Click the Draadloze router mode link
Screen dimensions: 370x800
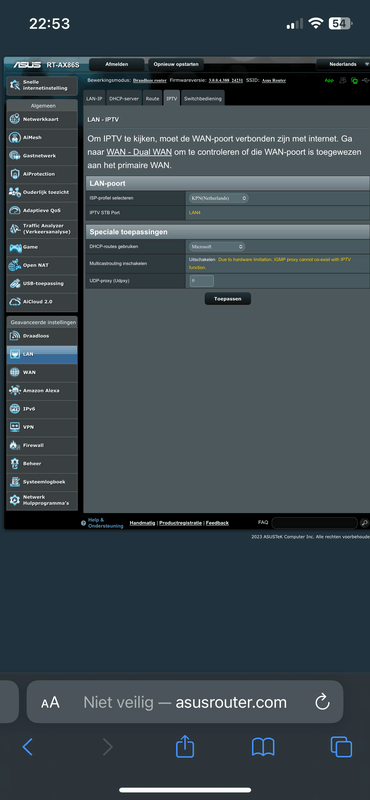[150, 81]
